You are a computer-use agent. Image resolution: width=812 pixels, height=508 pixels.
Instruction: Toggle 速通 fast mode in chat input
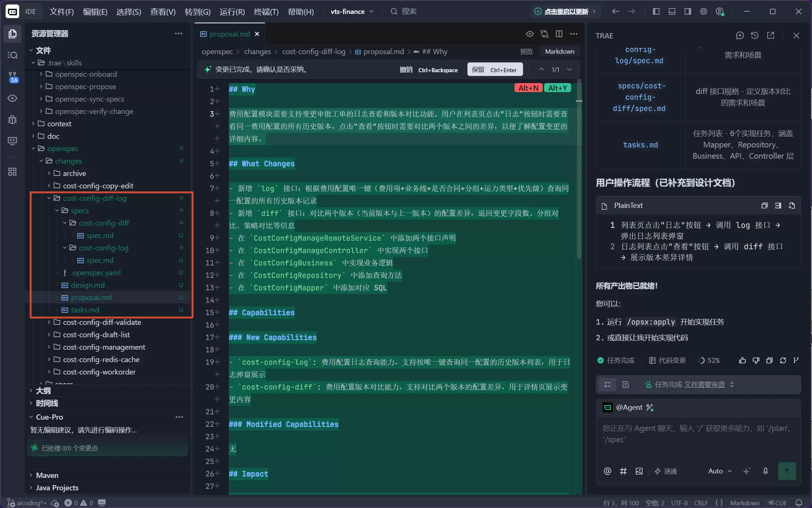(665, 471)
